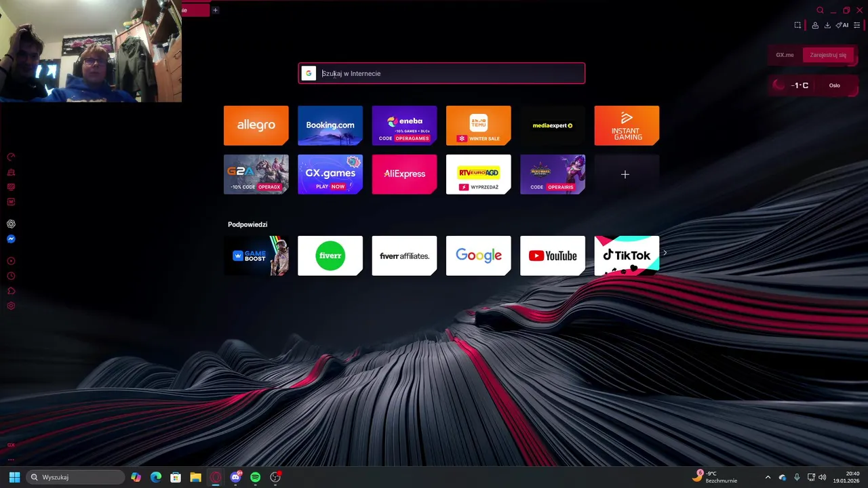Click the taskbar weather widget

[x=715, y=477]
